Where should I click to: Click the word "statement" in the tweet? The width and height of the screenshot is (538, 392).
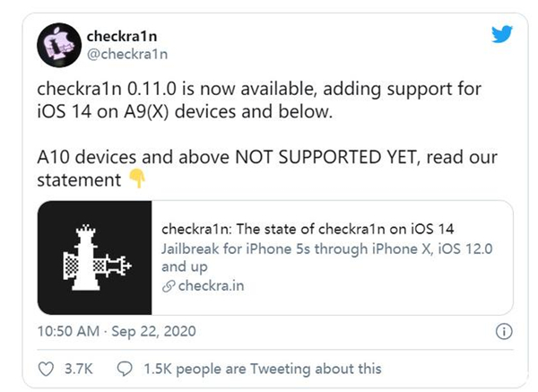pyautogui.click(x=77, y=180)
